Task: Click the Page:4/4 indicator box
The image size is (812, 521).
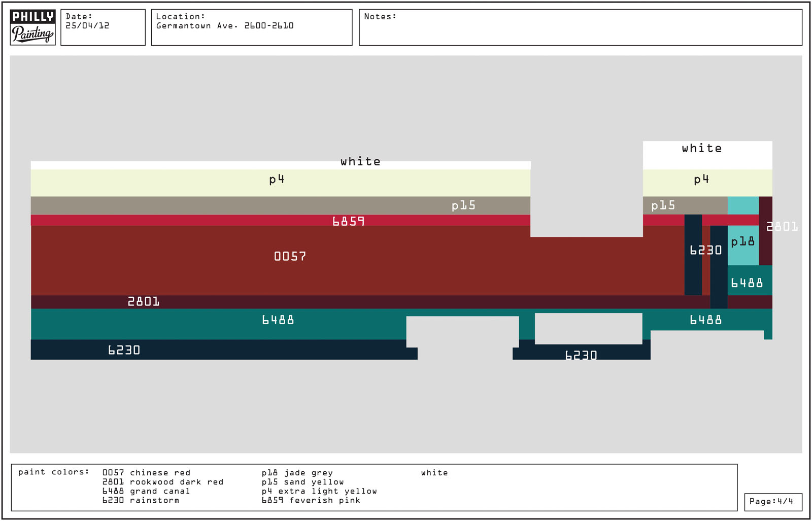Action: click(x=773, y=502)
